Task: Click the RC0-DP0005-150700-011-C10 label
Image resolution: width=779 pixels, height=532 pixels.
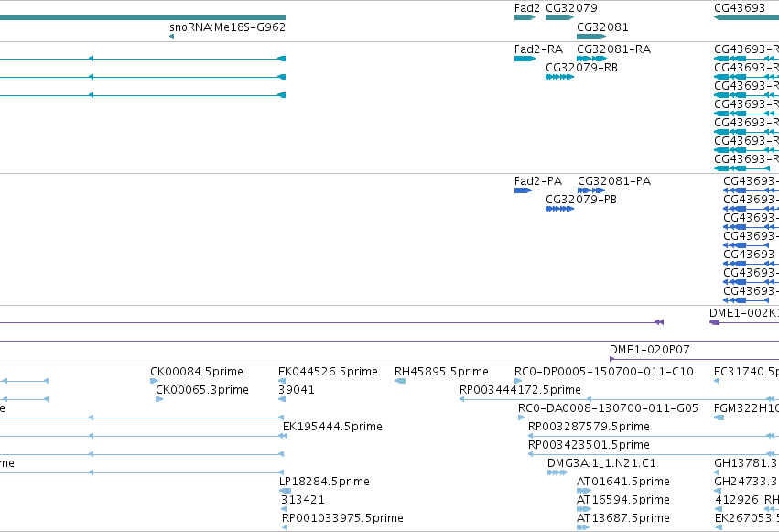Action: [x=603, y=372]
